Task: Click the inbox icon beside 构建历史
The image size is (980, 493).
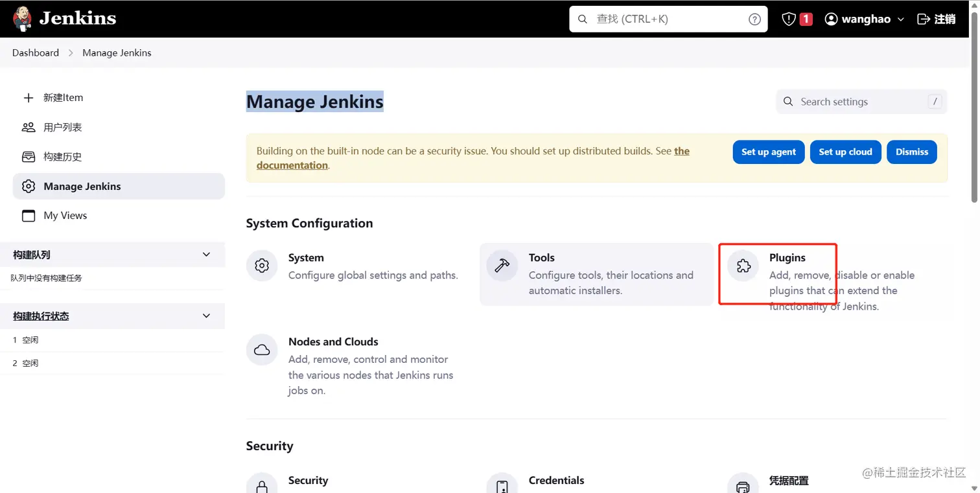Action: 29,157
